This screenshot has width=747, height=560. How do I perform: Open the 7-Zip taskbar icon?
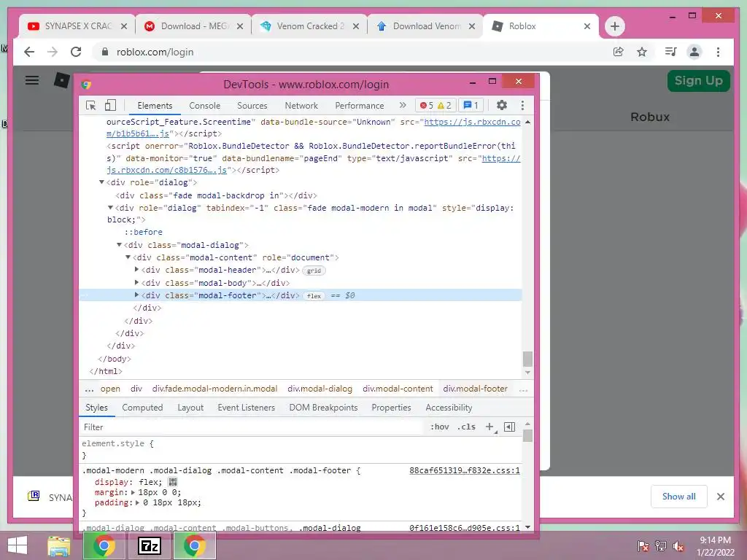(x=149, y=545)
